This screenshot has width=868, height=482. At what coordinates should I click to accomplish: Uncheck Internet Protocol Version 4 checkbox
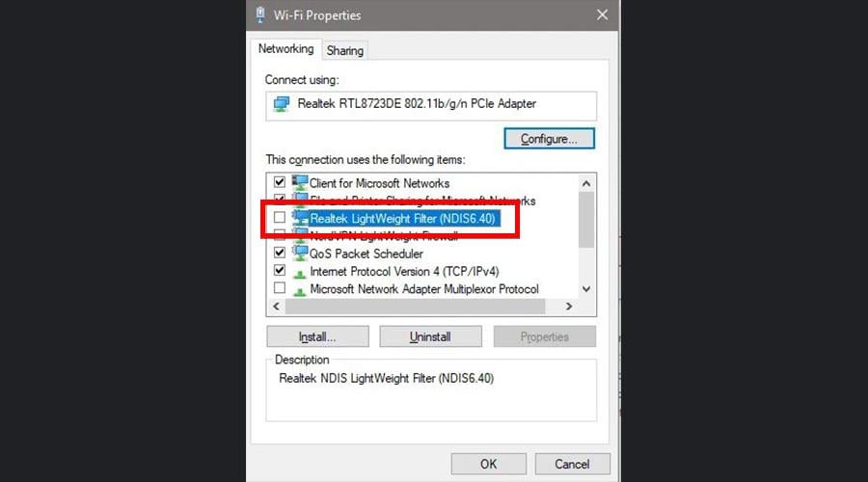[280, 271]
